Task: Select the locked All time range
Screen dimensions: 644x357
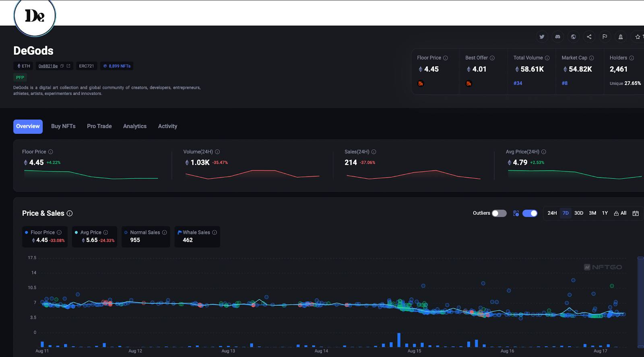Action: point(620,213)
